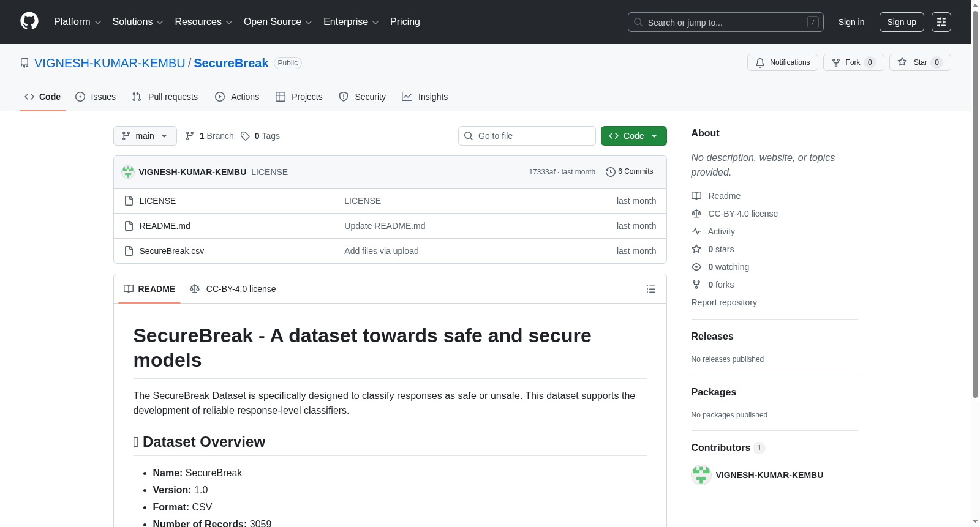Switch to the Issues tab
This screenshot has width=980, height=527.
[96, 97]
